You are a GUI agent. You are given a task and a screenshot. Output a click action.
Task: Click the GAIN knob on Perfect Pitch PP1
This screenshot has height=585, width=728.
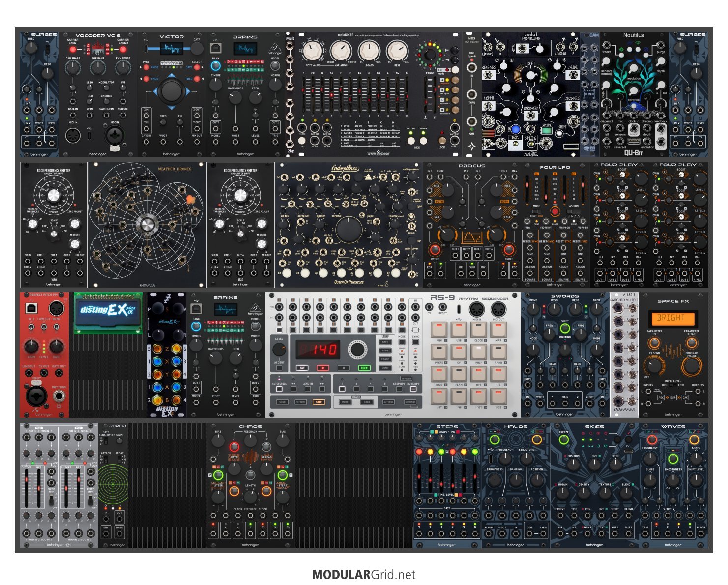(x=31, y=346)
